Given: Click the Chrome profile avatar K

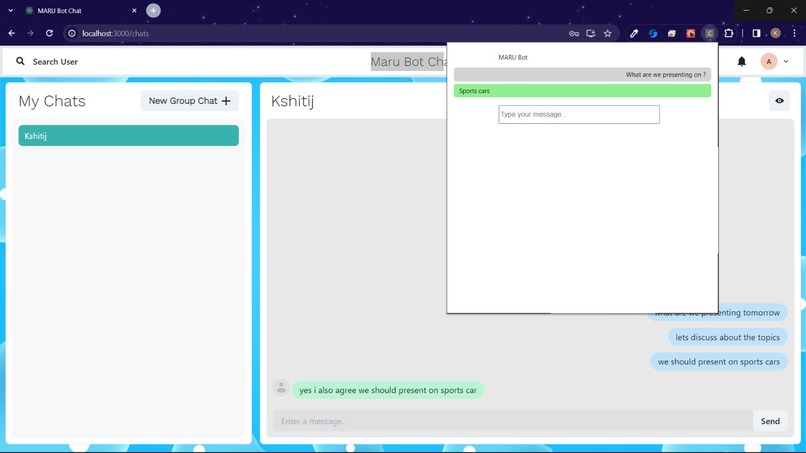Looking at the screenshot, I should (x=775, y=33).
